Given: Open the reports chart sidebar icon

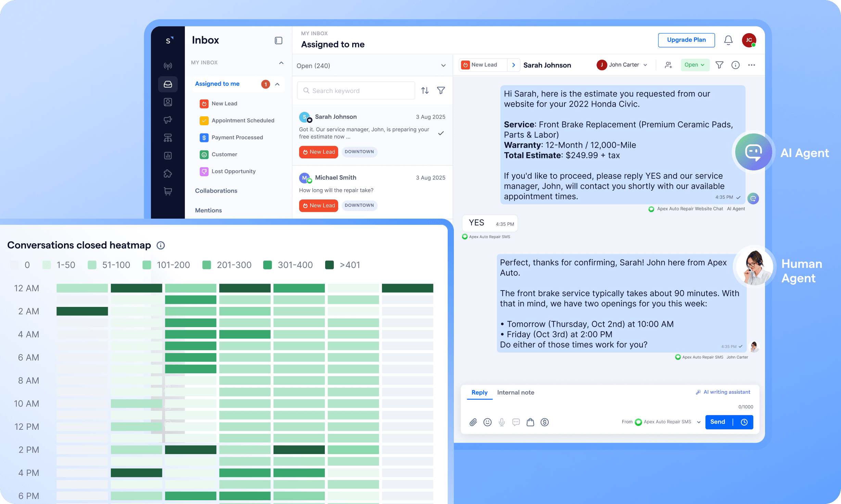Looking at the screenshot, I should [168, 156].
